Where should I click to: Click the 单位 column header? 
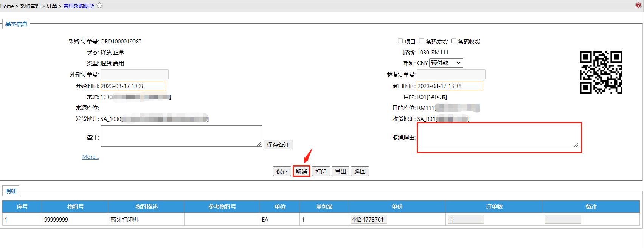280,207
